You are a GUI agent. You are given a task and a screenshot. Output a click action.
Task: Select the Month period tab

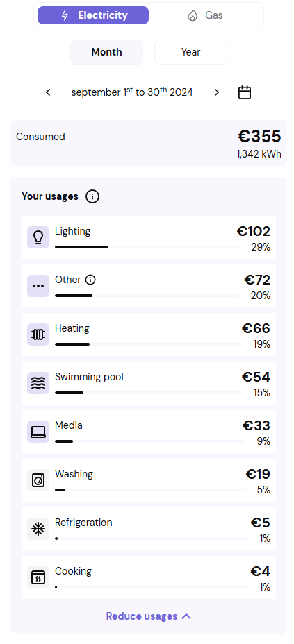(x=106, y=52)
